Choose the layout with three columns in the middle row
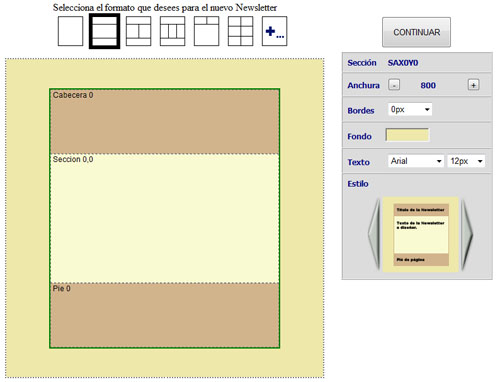The height and width of the screenshot is (382, 500). [172, 31]
